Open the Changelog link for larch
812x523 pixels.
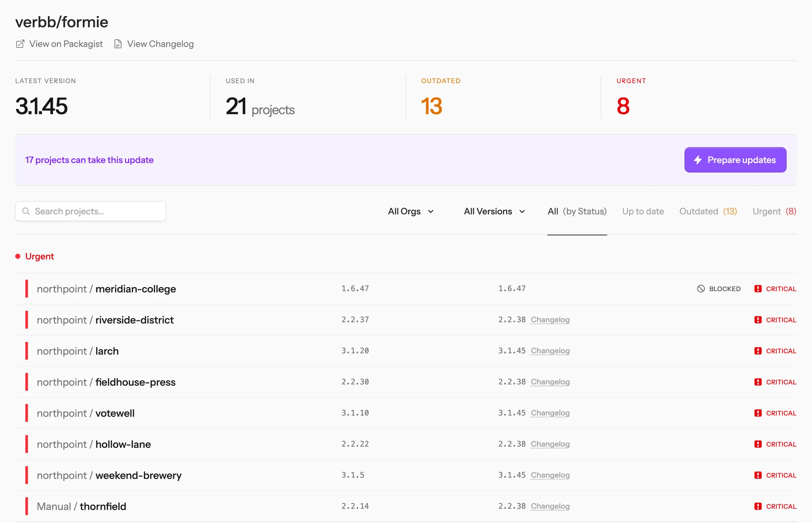click(x=550, y=351)
